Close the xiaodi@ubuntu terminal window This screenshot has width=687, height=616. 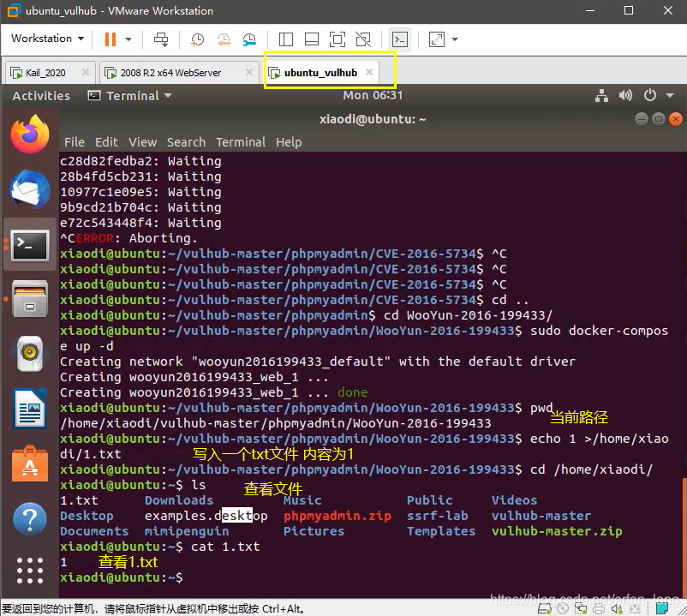(676, 119)
